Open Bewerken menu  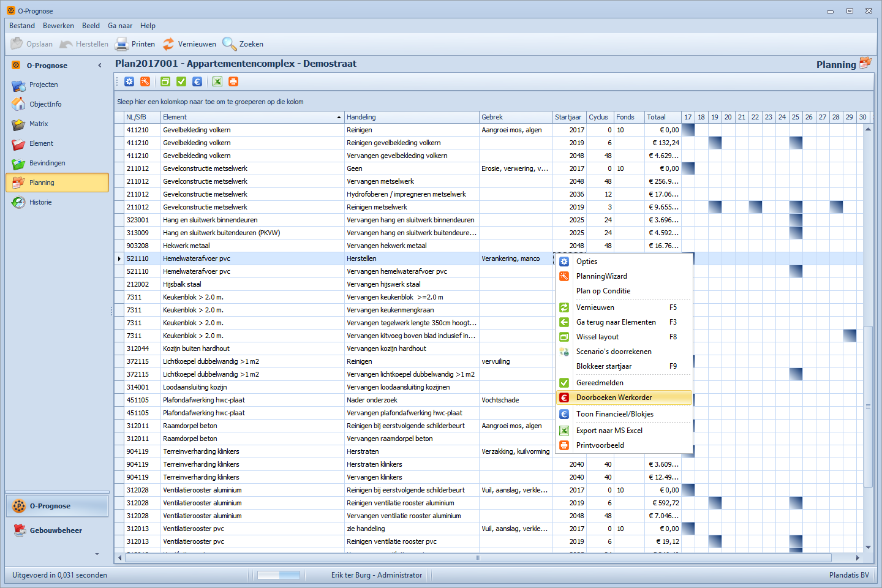click(58, 26)
